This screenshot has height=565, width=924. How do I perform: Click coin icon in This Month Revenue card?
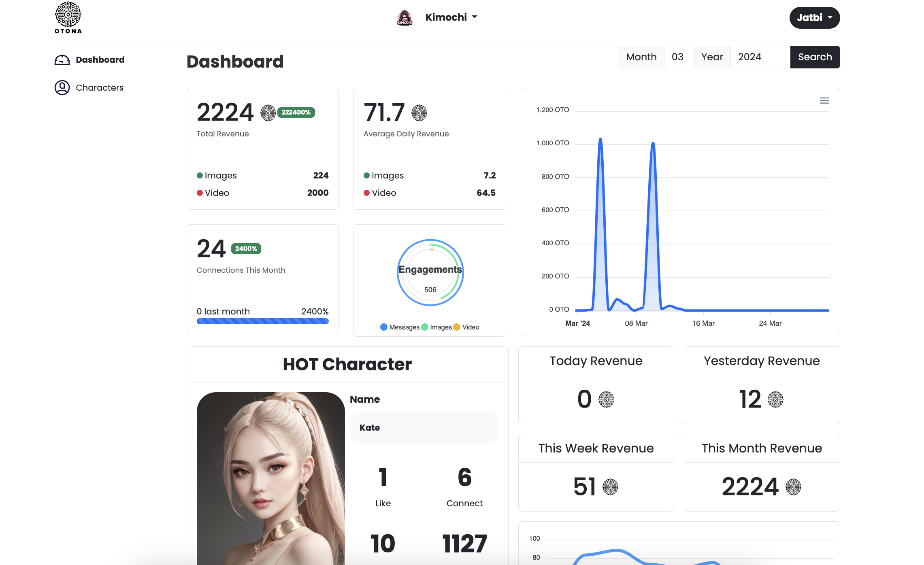click(x=793, y=486)
